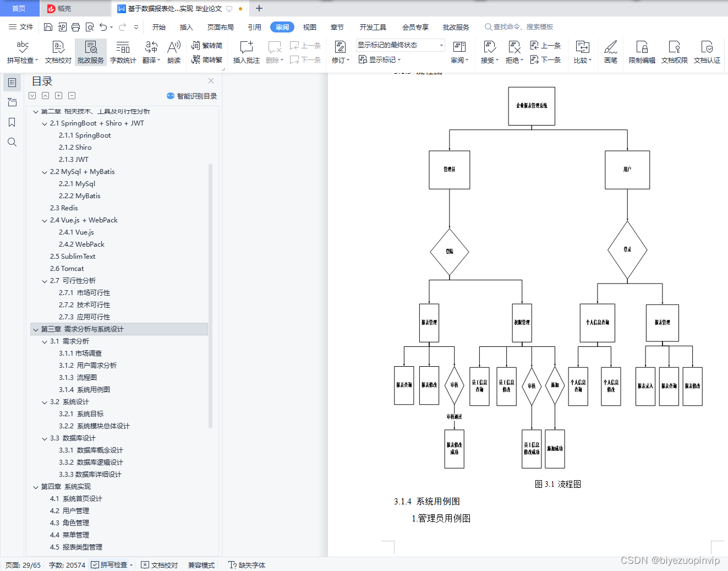Open the document authentication (文档认证) tool

(707, 52)
